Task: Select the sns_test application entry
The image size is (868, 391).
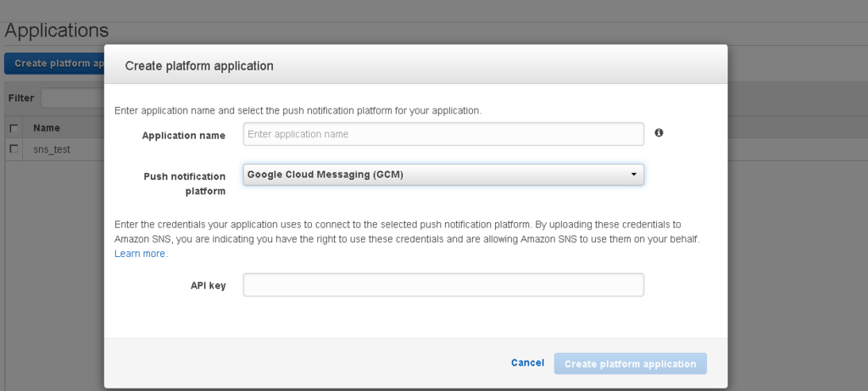Action: 52,149
